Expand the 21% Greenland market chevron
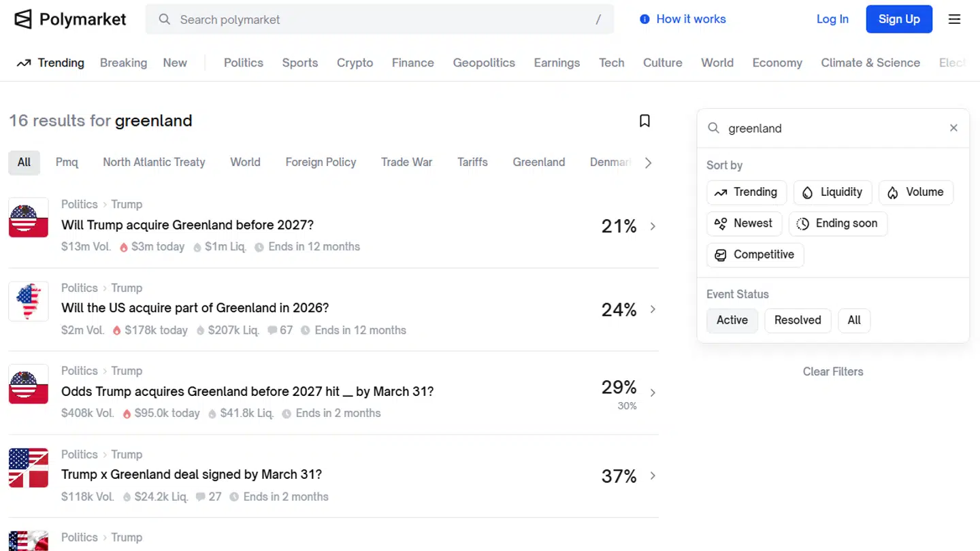This screenshot has width=980, height=551. pos(653,226)
